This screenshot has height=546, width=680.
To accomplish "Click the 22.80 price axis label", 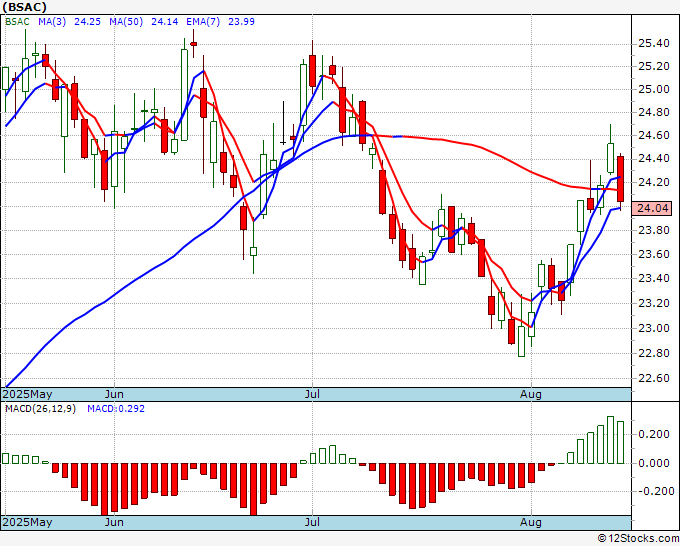I will pyautogui.click(x=654, y=353).
